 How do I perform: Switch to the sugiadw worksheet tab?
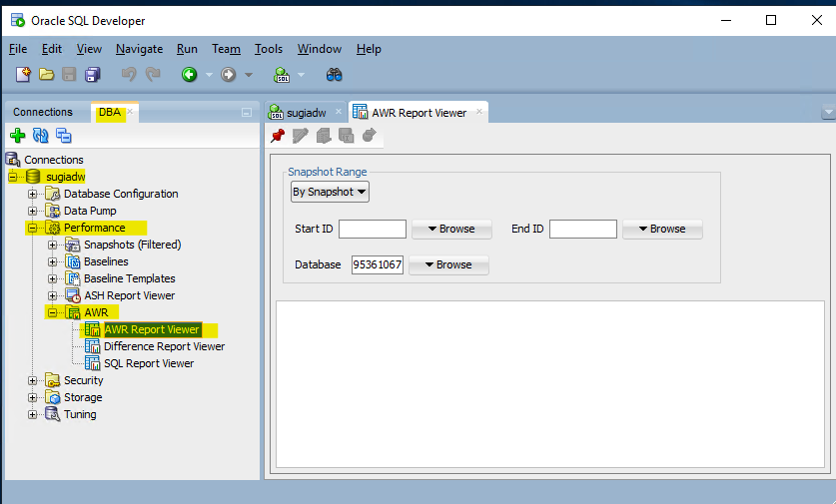pos(306,113)
